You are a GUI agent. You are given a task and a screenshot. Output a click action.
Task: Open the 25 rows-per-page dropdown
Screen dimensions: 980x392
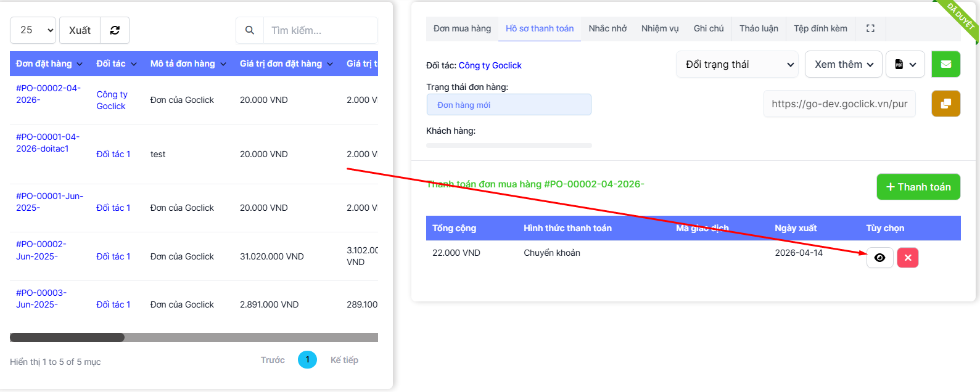[33, 30]
